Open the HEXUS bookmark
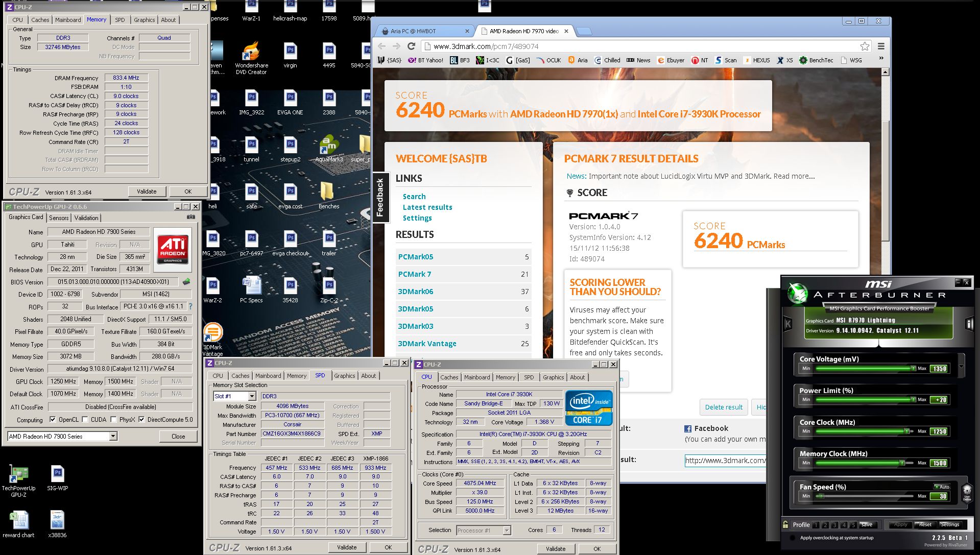980x555 pixels. 757,60
